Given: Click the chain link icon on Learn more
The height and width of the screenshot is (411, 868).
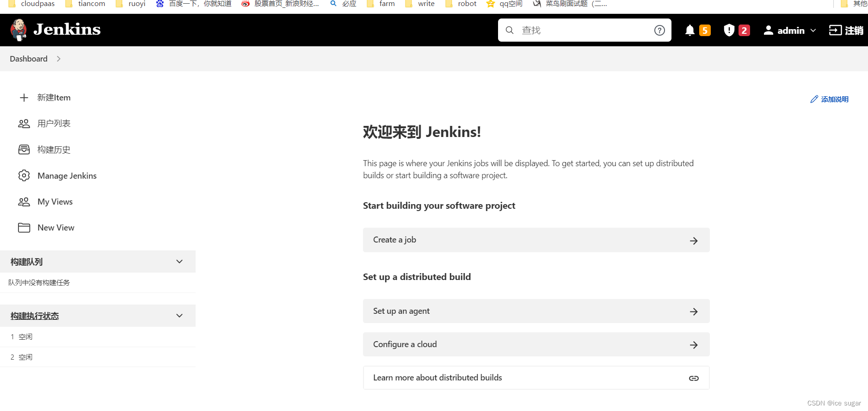Looking at the screenshot, I should tap(694, 379).
